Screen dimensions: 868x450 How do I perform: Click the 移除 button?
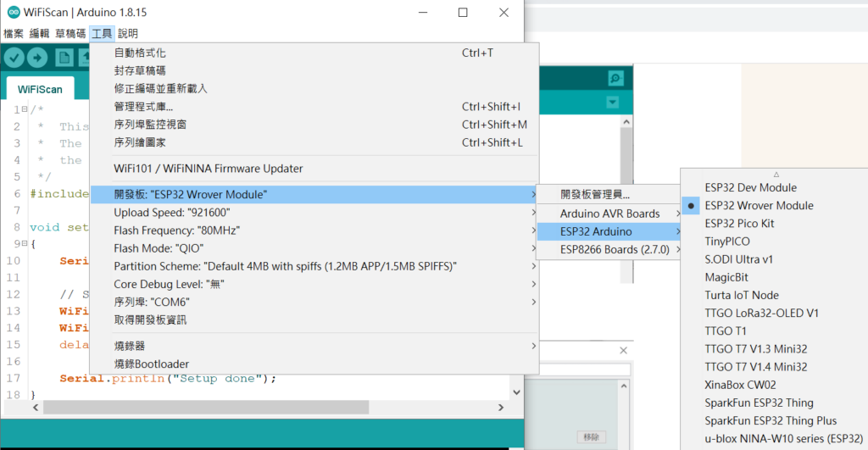point(592,437)
